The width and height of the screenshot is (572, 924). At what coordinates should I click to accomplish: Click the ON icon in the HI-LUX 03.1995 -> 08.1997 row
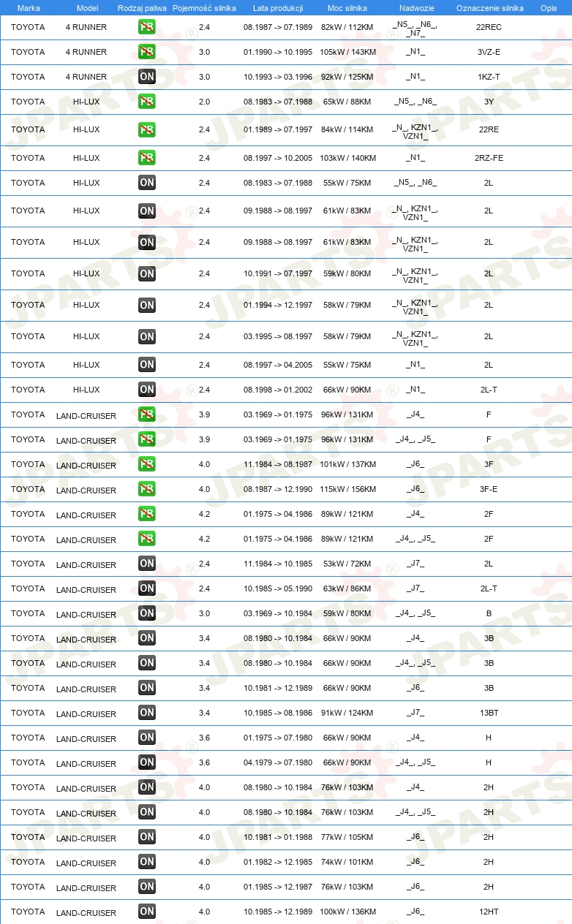[x=146, y=336]
